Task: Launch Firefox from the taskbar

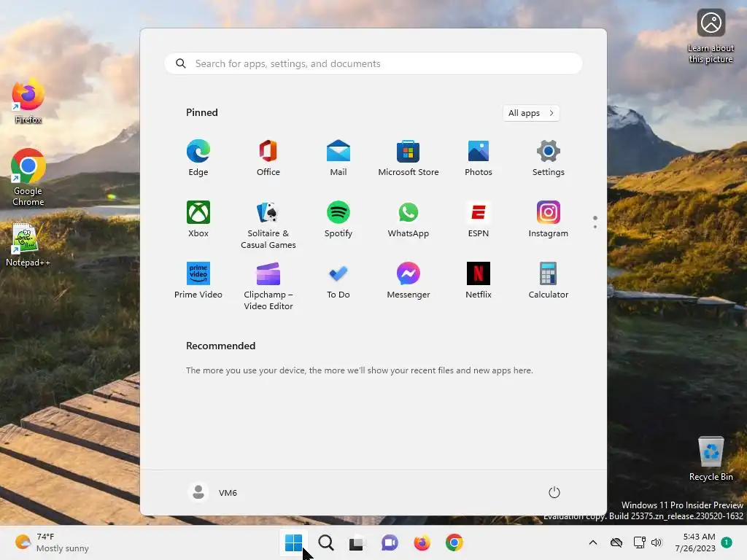Action: click(x=422, y=542)
